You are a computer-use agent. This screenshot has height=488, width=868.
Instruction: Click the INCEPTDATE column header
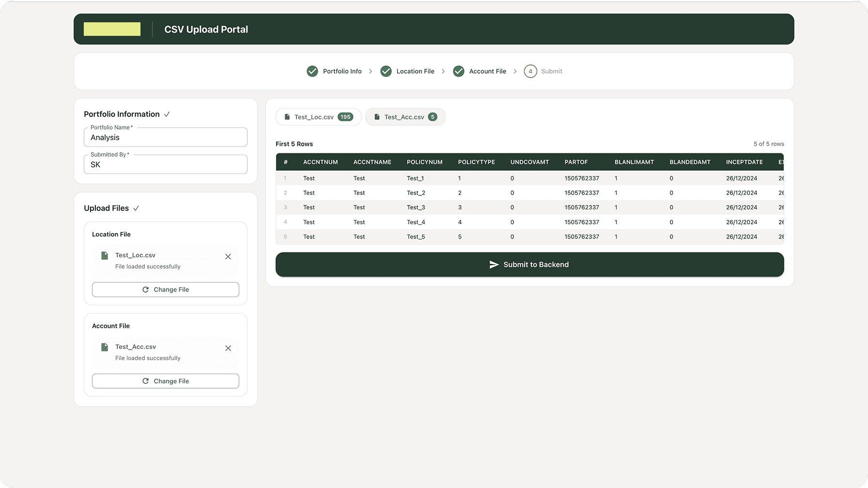coord(744,162)
